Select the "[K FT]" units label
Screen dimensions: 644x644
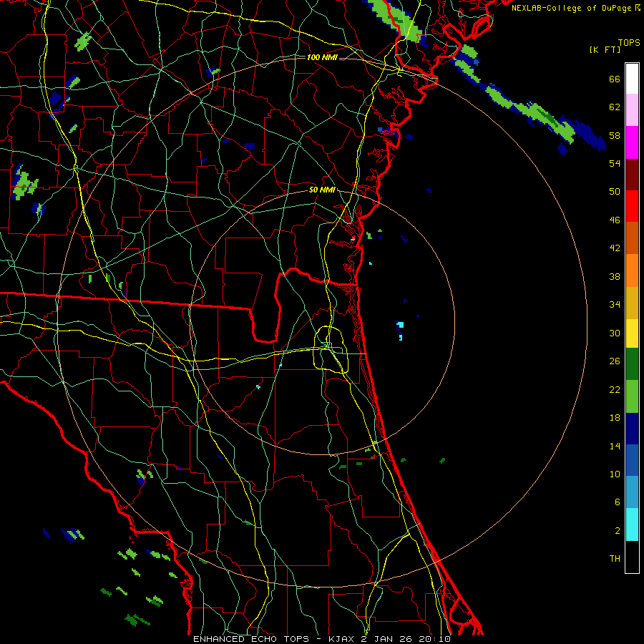coord(605,50)
